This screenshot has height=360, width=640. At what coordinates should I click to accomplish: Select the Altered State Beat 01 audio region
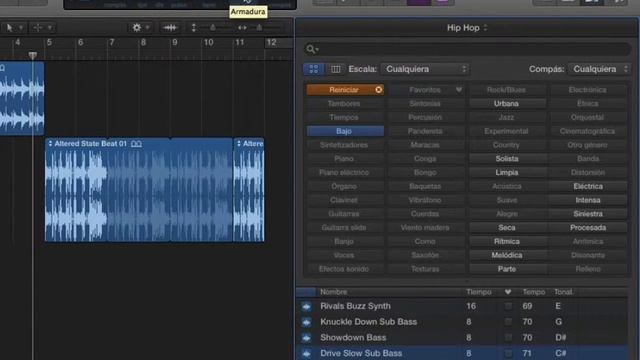click(139, 190)
